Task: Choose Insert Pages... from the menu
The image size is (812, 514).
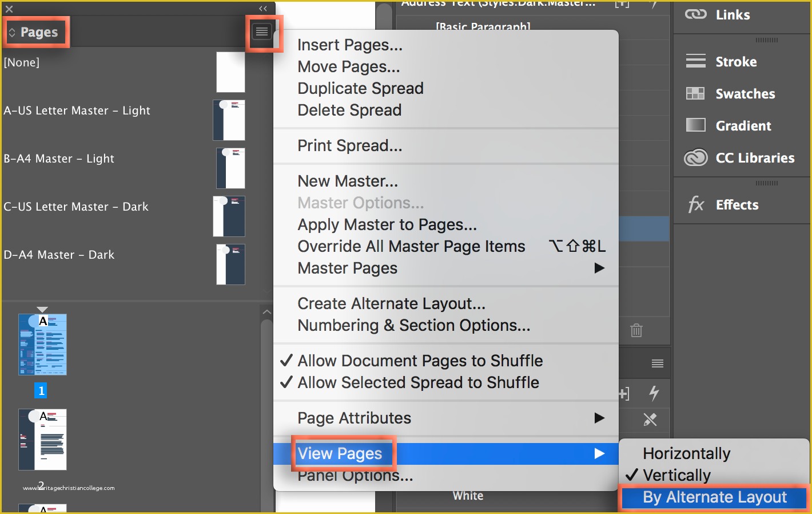Action: tap(349, 45)
